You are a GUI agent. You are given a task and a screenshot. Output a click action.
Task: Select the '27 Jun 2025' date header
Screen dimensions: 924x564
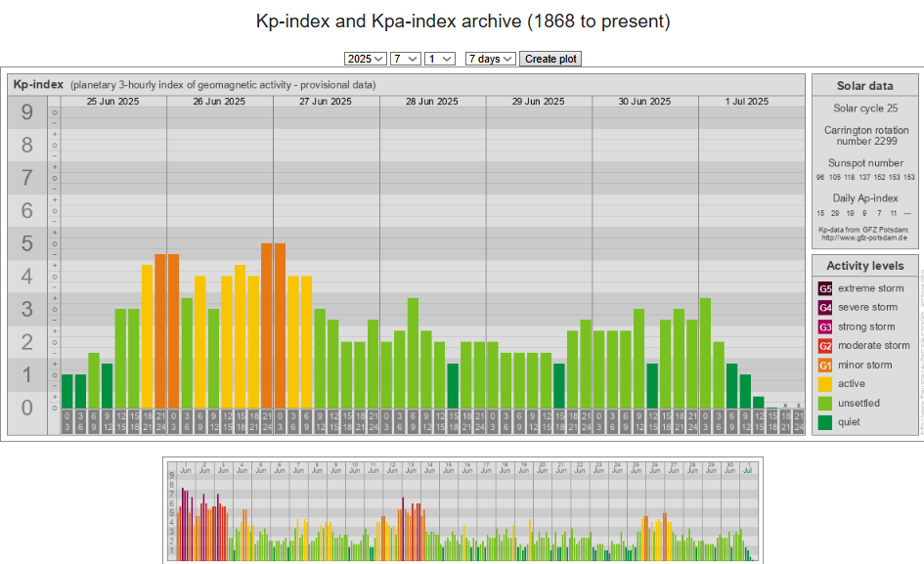point(326,102)
